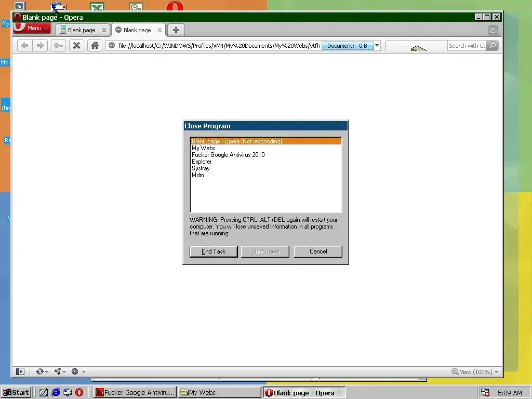The width and height of the screenshot is (532, 399).
Task: Click Cancel in Close Program dialog
Action: pos(318,251)
